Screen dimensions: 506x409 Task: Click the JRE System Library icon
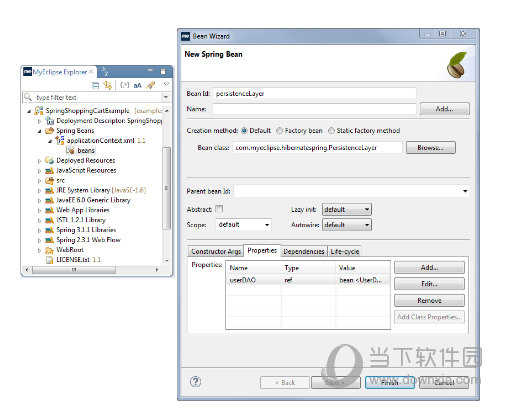(50, 190)
